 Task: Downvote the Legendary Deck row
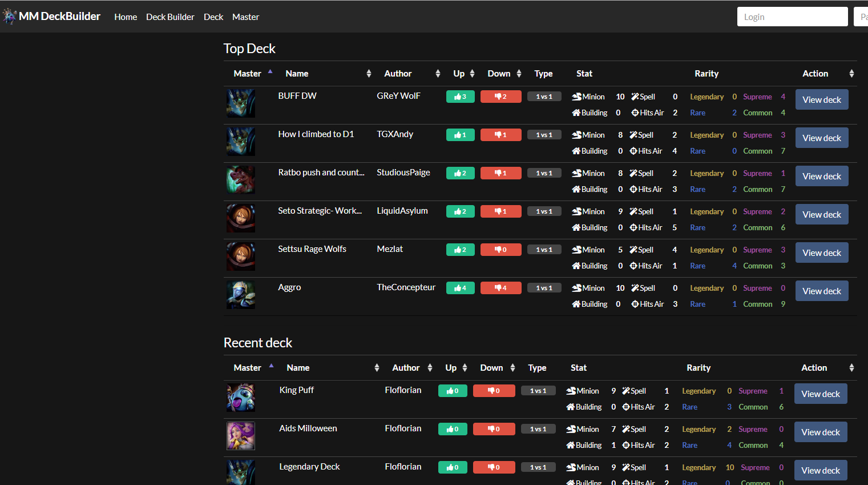coord(494,467)
